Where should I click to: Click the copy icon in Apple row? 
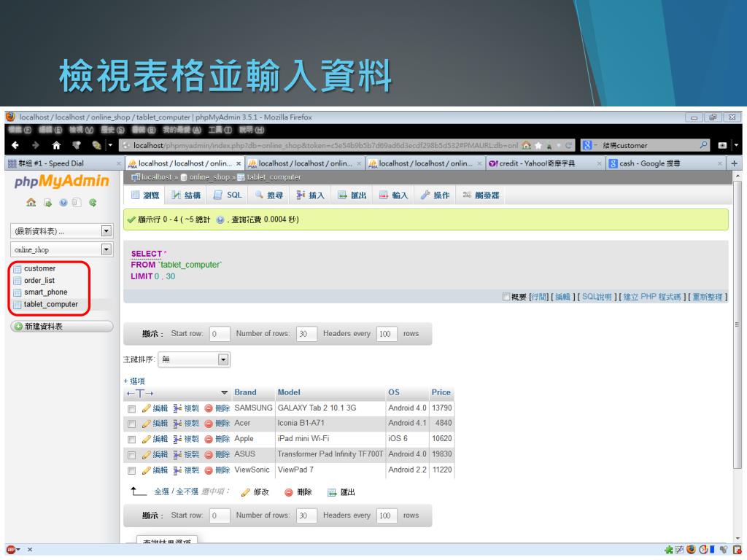point(177,439)
